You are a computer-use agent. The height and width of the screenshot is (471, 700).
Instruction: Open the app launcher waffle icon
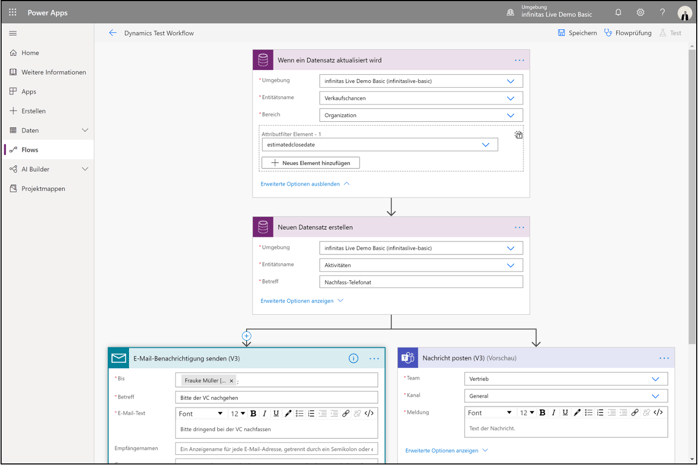coord(12,13)
